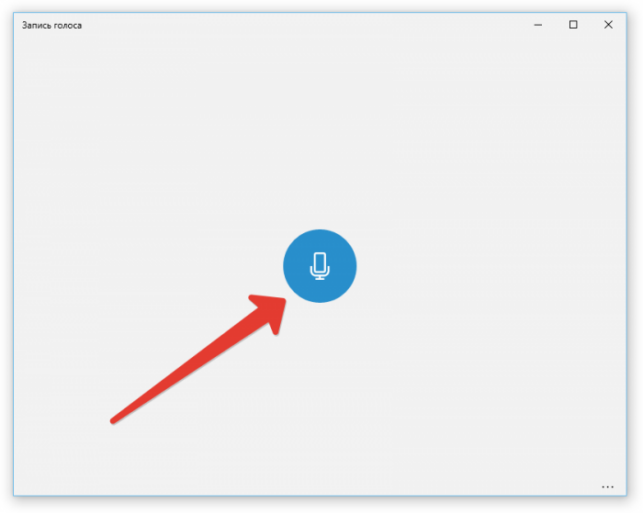This screenshot has width=643, height=513.
Task: Begin a new voice recording
Action: click(x=319, y=266)
